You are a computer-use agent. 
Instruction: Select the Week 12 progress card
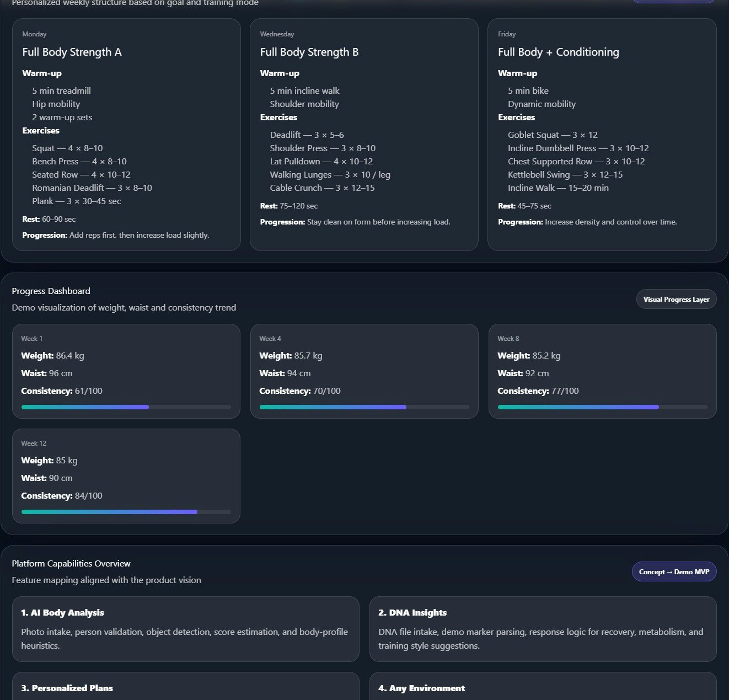click(126, 475)
